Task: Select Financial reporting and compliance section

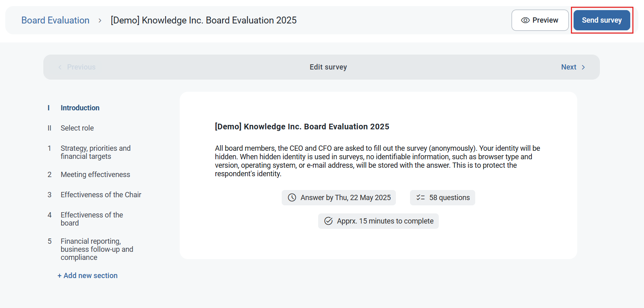Action: point(97,249)
